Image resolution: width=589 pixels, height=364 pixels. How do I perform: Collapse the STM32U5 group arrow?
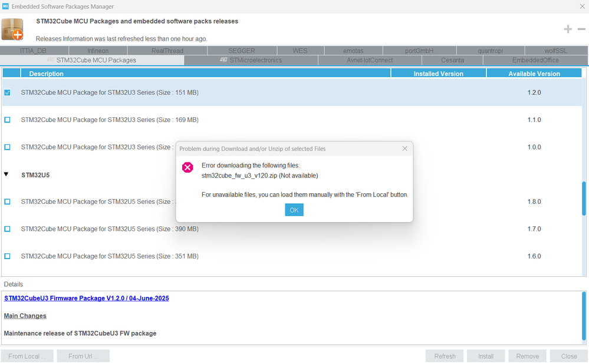click(6, 174)
